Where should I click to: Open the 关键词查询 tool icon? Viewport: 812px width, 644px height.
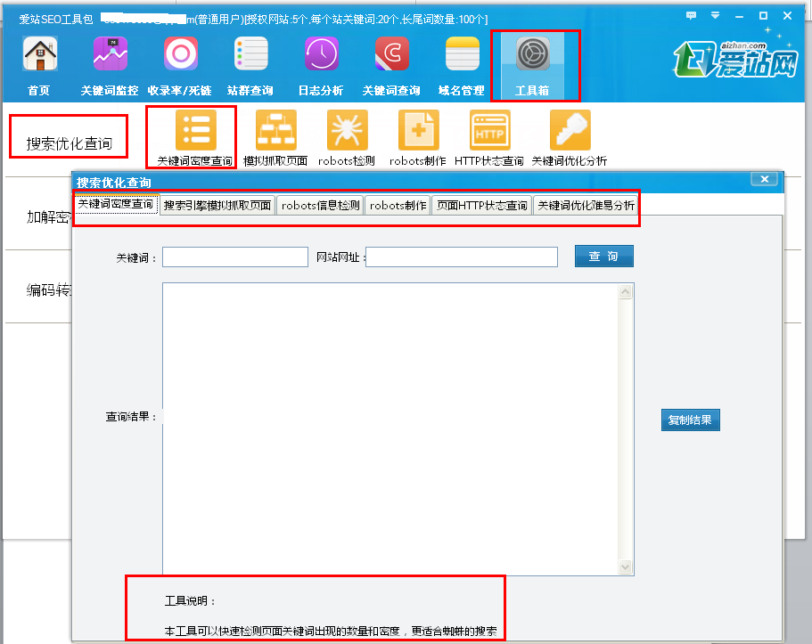[391, 53]
